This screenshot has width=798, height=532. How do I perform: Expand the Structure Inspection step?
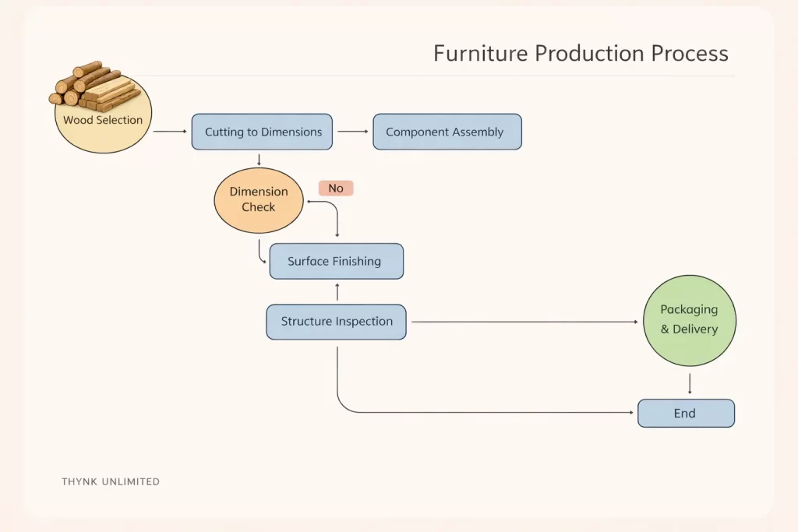(336, 321)
